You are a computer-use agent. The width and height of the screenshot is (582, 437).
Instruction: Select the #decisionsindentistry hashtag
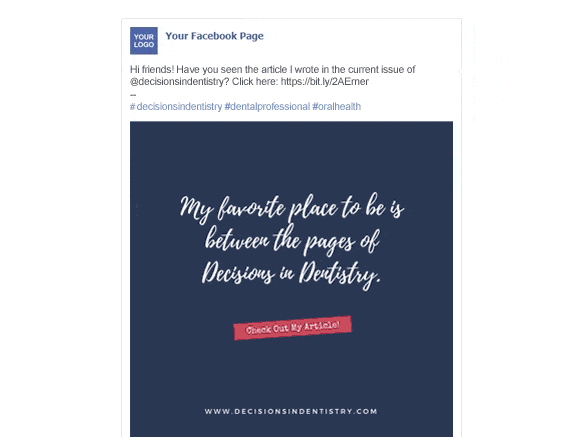[x=176, y=107]
